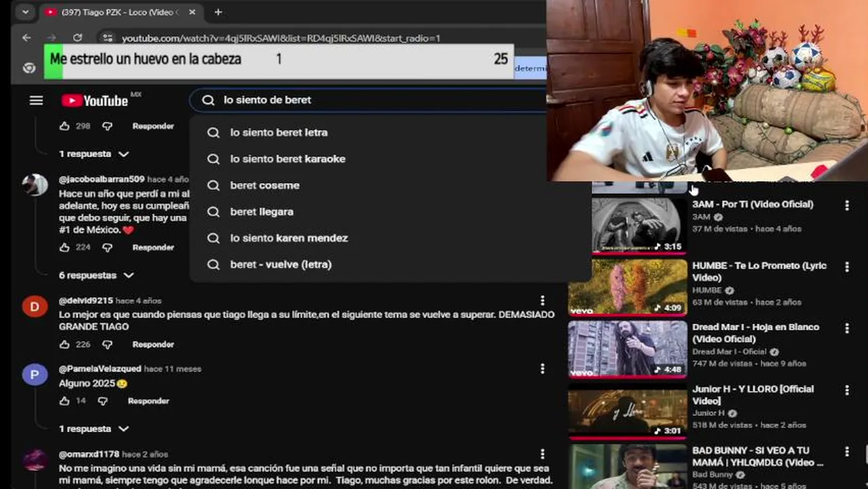Play the BAD BUNNY - SI VEO A TU MAMÁ thumbnail
Viewport: 868px width, 489px height.
click(628, 467)
